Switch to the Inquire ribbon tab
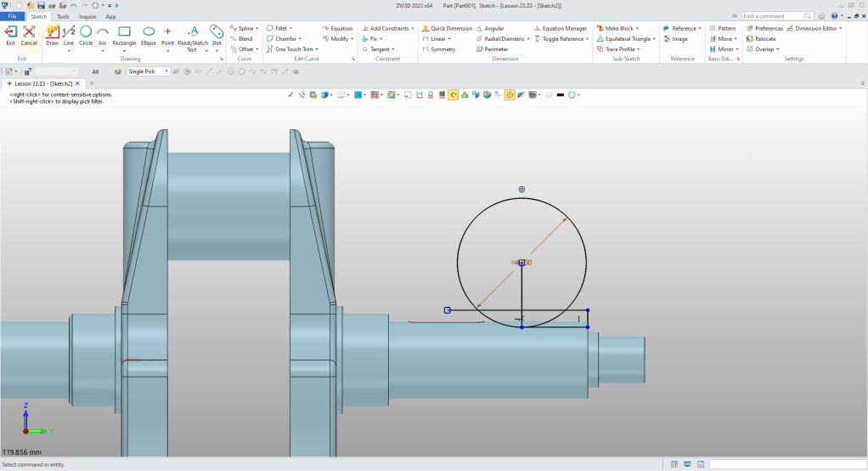 [x=87, y=16]
